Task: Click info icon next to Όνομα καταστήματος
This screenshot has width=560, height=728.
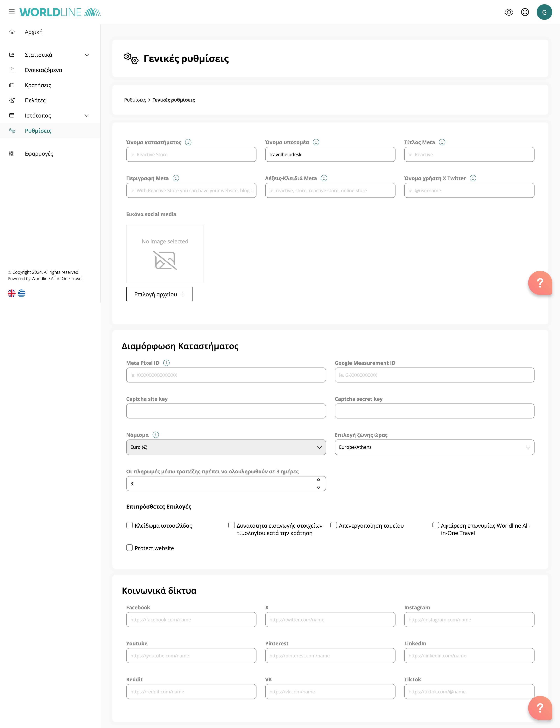Action: pyautogui.click(x=188, y=142)
